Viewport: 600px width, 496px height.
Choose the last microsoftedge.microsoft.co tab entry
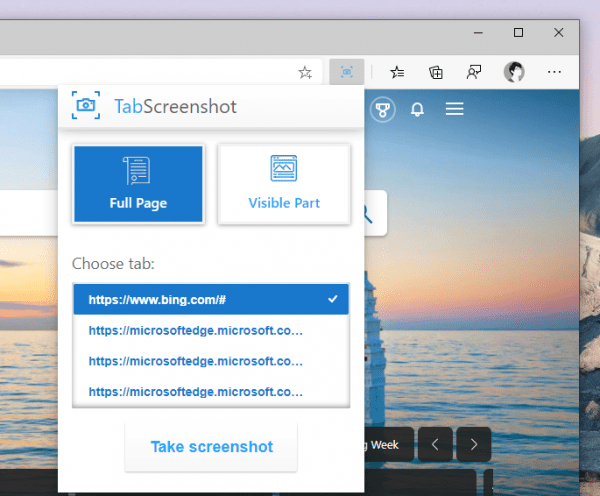(x=211, y=392)
